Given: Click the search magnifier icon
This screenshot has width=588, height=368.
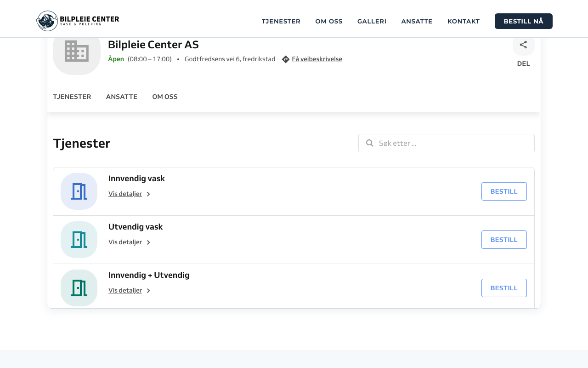Looking at the screenshot, I should click(369, 143).
